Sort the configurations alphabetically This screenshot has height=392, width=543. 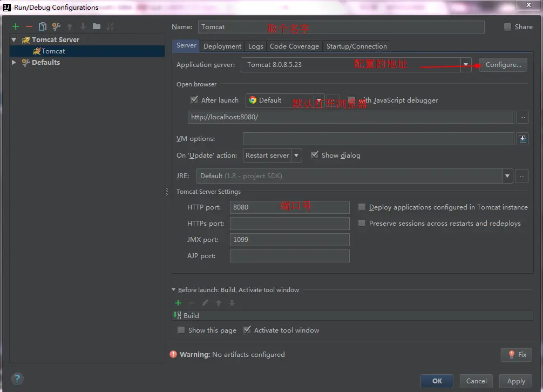[x=110, y=26]
